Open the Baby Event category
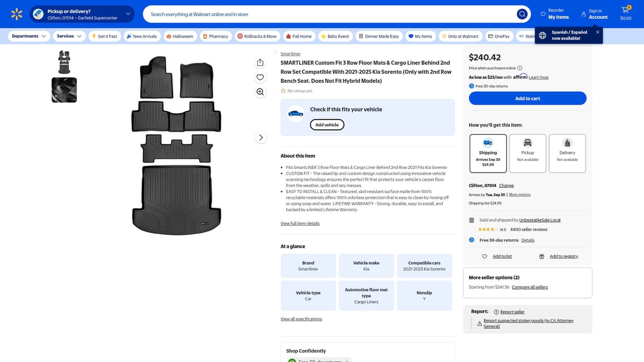Screen dimensions: 644x362 click(334, 36)
